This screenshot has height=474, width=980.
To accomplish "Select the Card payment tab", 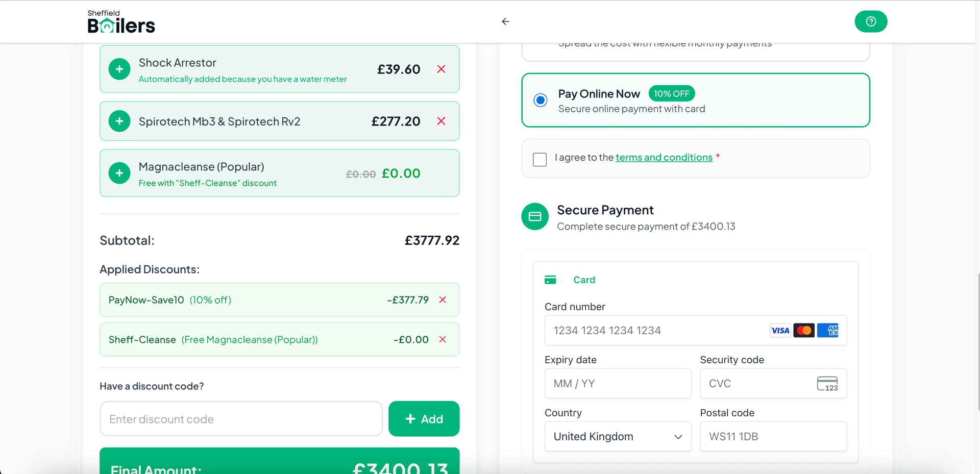I will (584, 280).
